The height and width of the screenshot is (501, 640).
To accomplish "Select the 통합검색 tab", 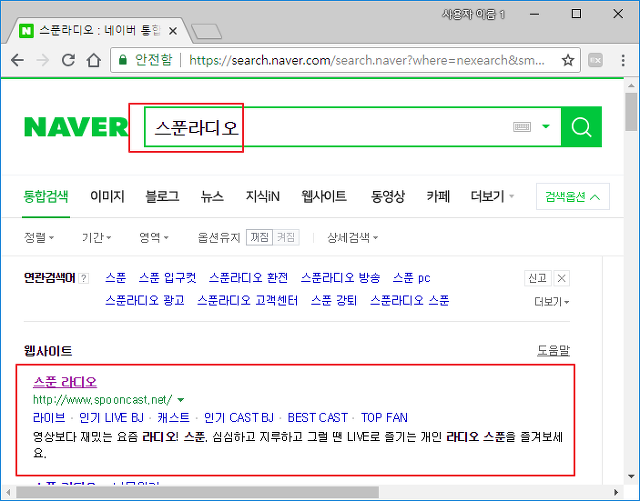I will click(x=46, y=196).
